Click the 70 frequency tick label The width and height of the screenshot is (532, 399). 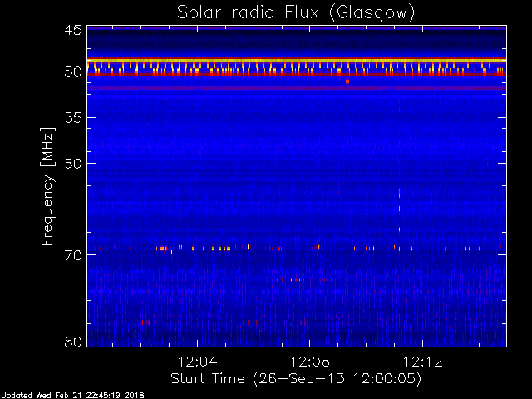(x=73, y=255)
